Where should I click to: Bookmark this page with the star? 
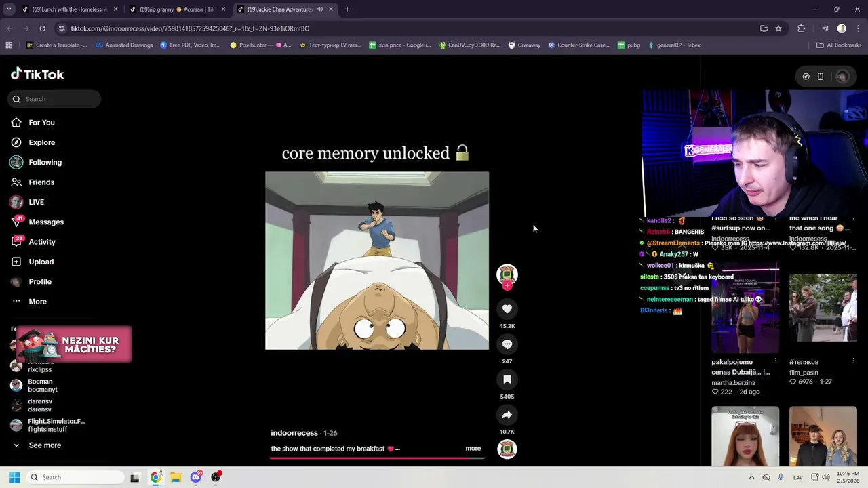[x=778, y=28]
